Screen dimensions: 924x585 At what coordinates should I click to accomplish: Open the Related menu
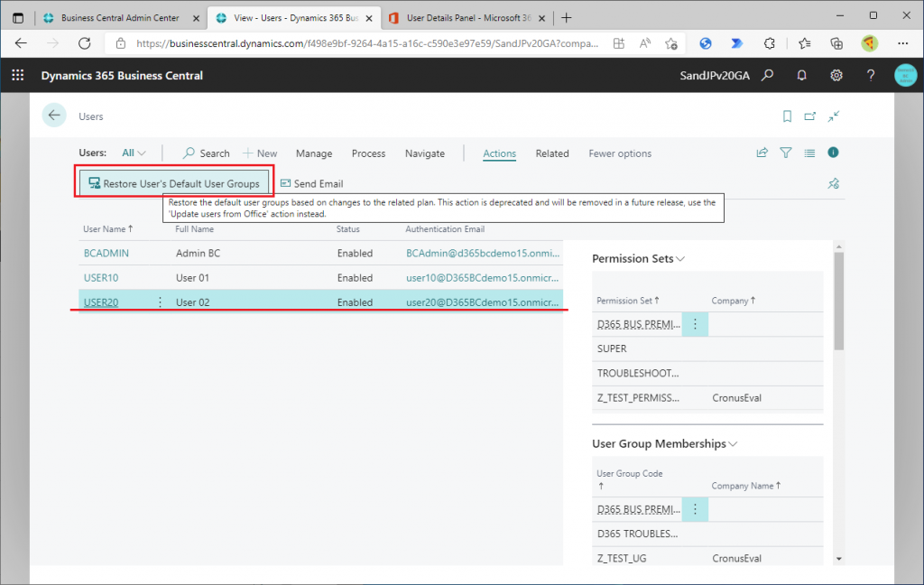click(x=552, y=153)
